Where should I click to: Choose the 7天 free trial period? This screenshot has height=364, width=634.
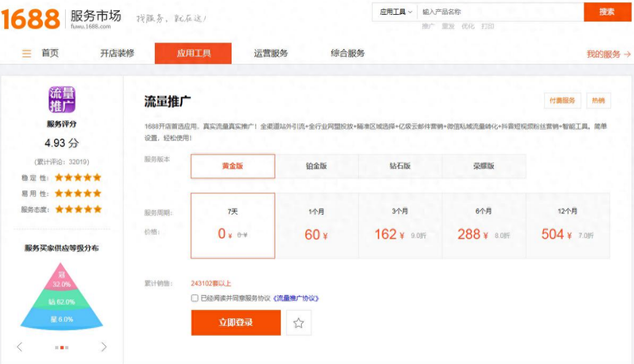(x=233, y=225)
